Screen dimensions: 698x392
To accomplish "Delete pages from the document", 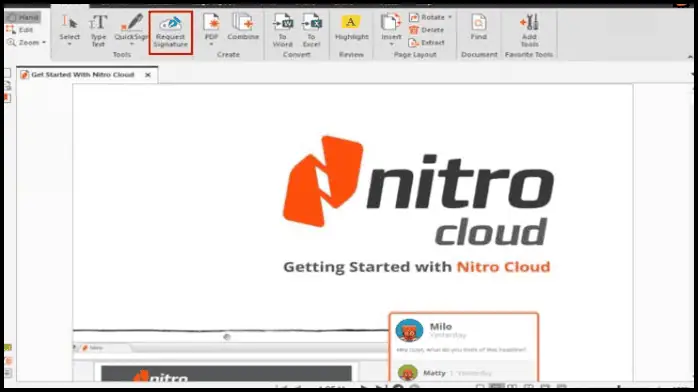I will coord(426,30).
